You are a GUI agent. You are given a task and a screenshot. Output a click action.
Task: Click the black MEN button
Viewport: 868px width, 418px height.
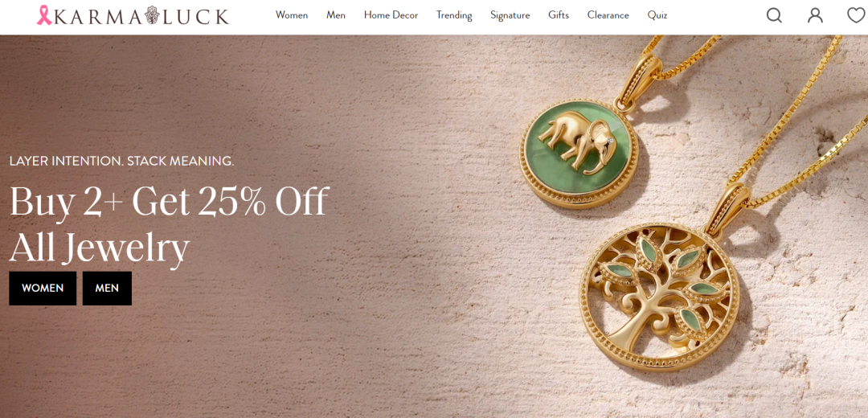tap(107, 288)
